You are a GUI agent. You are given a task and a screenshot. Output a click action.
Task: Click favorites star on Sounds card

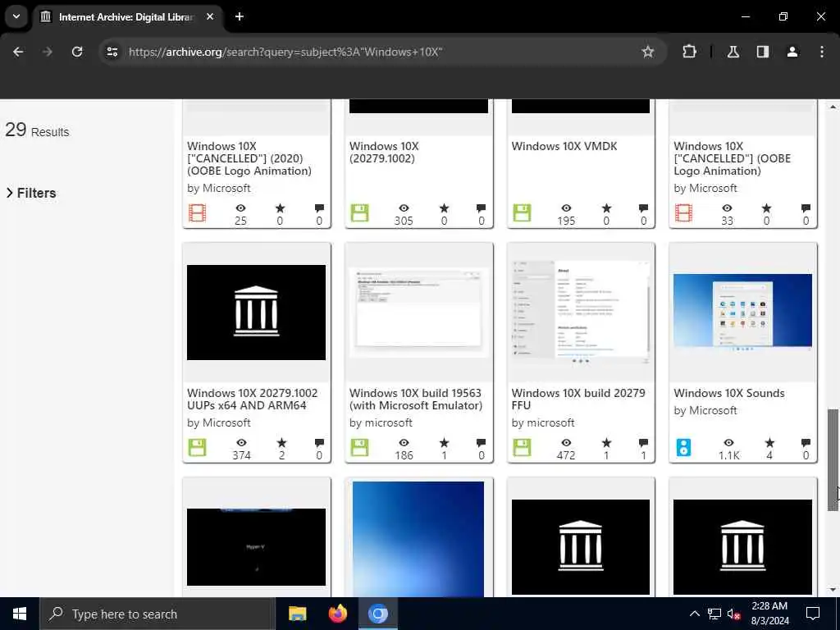click(769, 442)
